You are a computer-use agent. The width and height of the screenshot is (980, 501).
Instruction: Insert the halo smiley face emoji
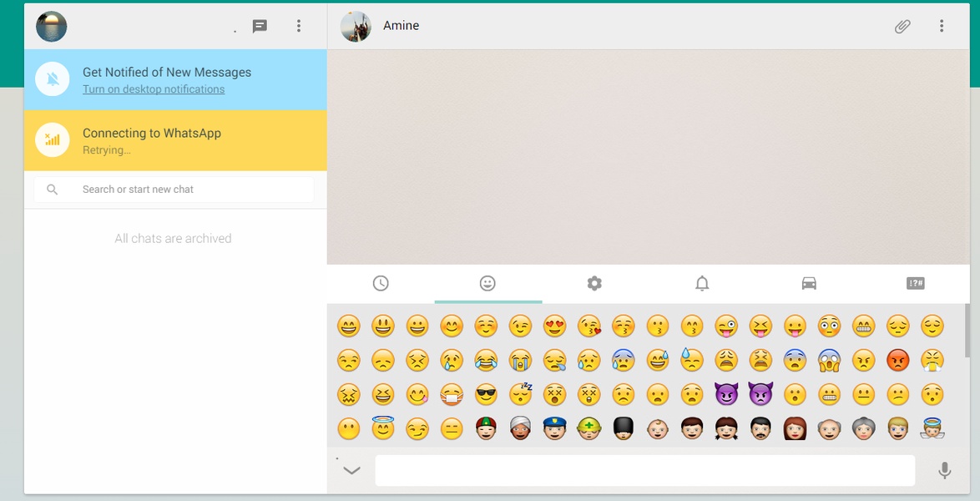point(382,428)
